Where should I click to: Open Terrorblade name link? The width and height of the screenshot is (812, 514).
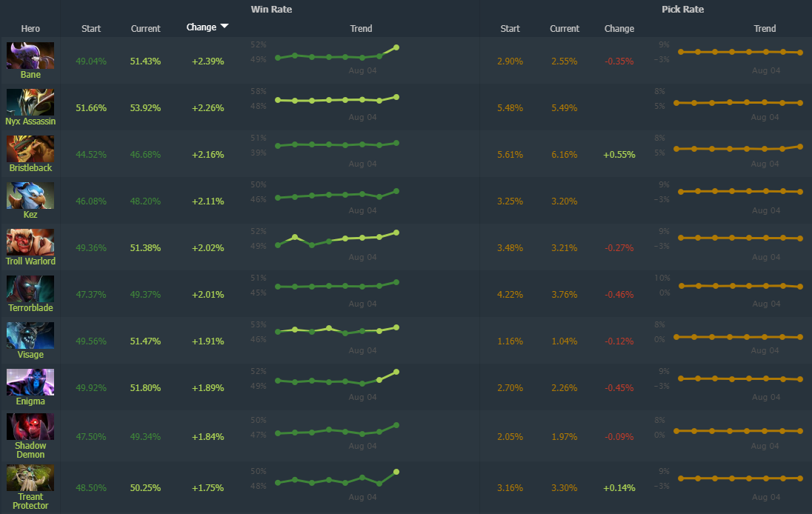pos(30,307)
